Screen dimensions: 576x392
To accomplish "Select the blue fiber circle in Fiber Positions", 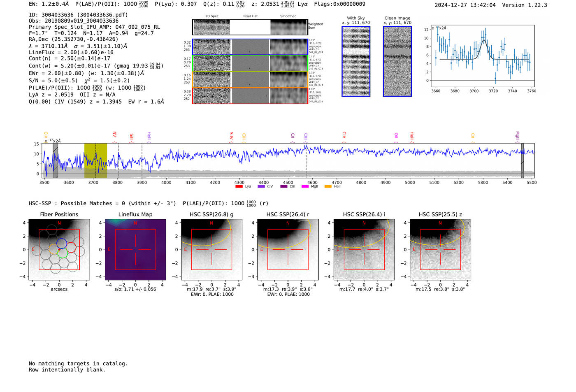I will [62, 243].
